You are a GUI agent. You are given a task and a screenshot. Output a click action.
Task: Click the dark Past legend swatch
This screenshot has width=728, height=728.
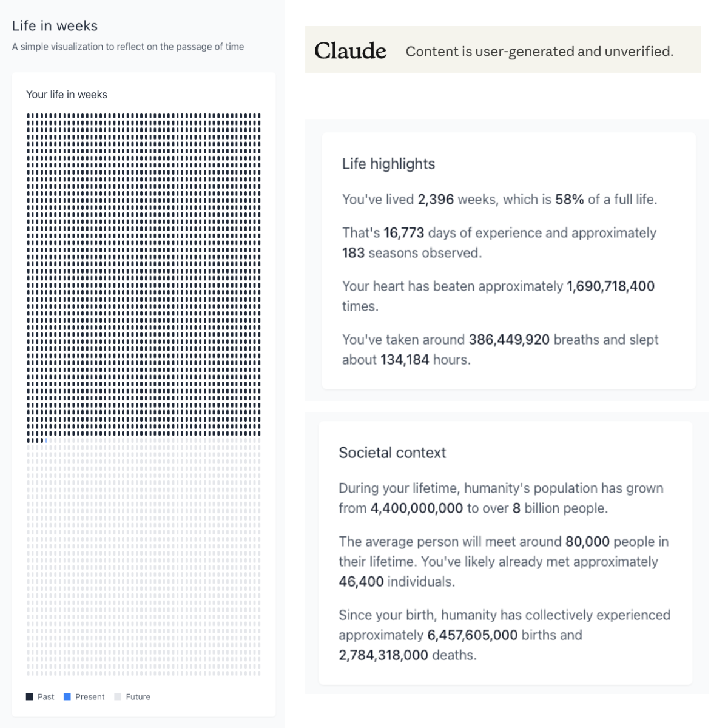[30, 696]
